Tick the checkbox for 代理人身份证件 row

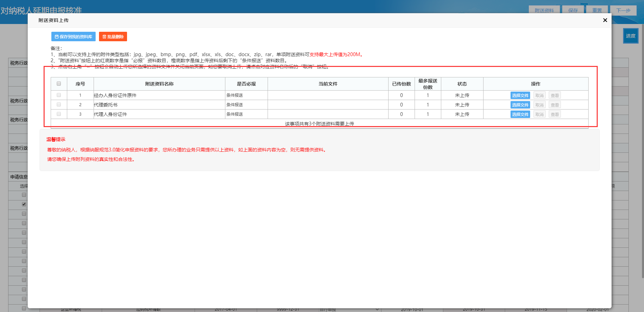pos(59,114)
